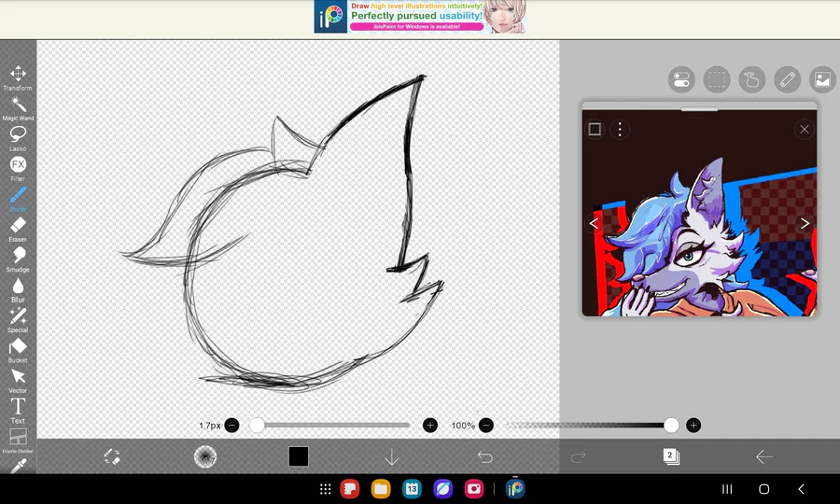The width and height of the screenshot is (840, 504).
Task: Select the Special tool
Action: tap(18, 320)
